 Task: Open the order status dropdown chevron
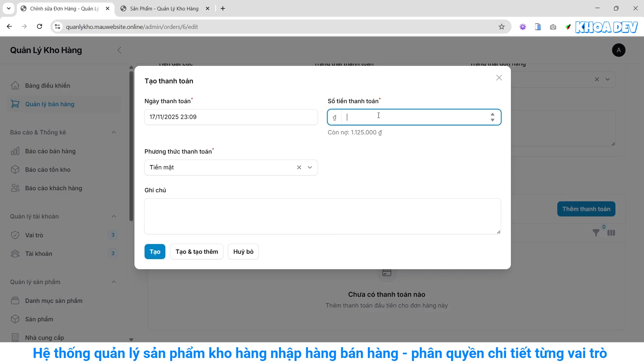[x=608, y=79]
